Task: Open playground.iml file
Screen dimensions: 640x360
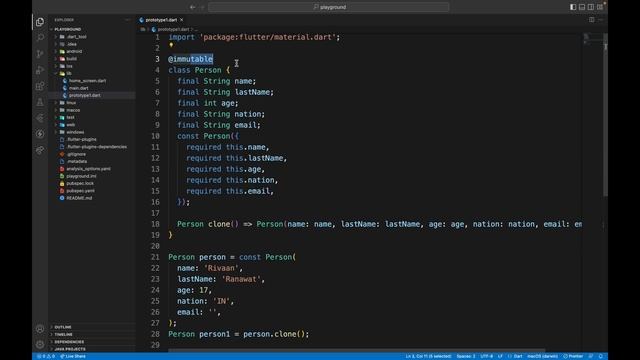Action: [81, 176]
